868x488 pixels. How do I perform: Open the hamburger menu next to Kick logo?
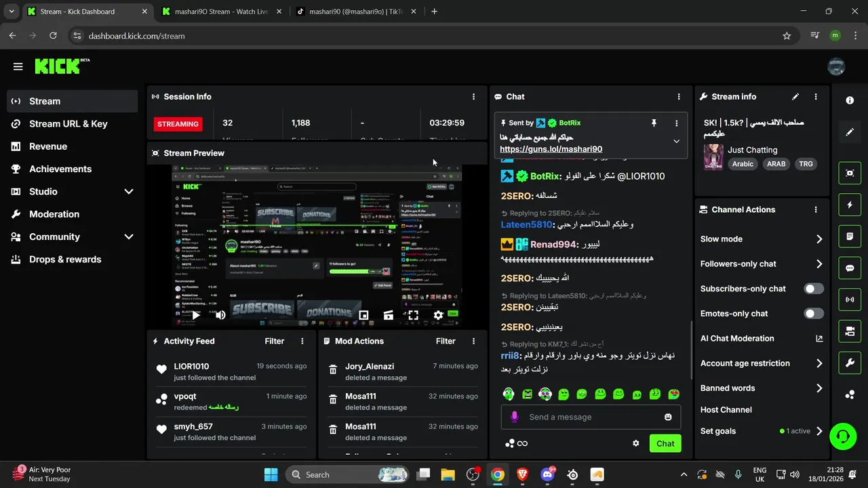click(x=18, y=66)
